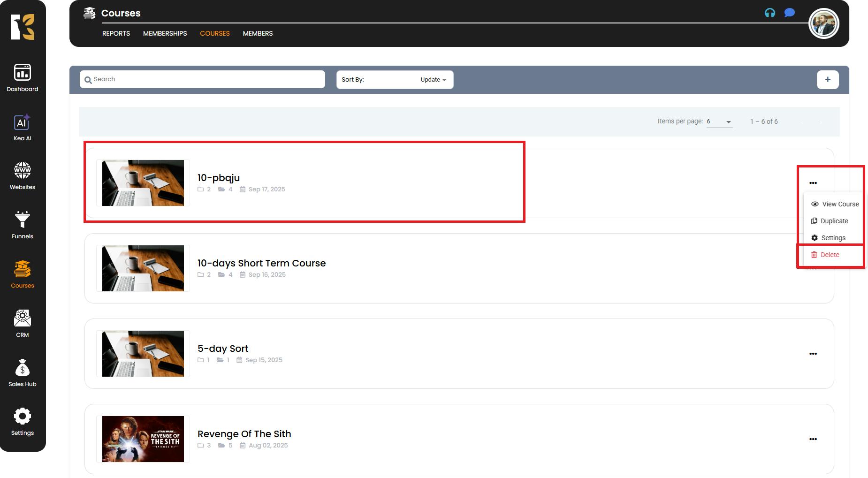Open the chat bubble icon
The image size is (868, 478).
(x=789, y=13)
